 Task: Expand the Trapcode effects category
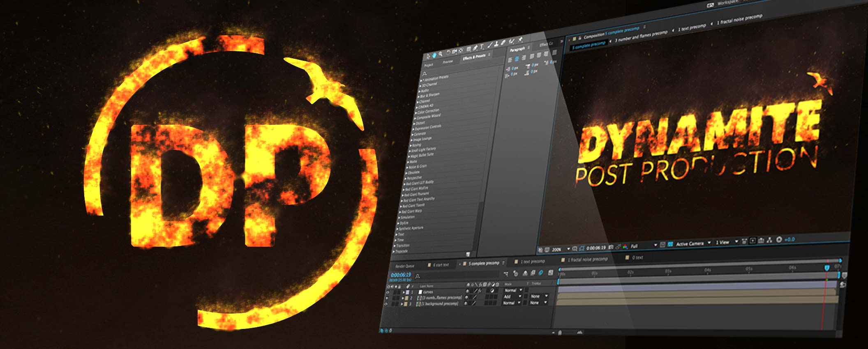coord(394,251)
